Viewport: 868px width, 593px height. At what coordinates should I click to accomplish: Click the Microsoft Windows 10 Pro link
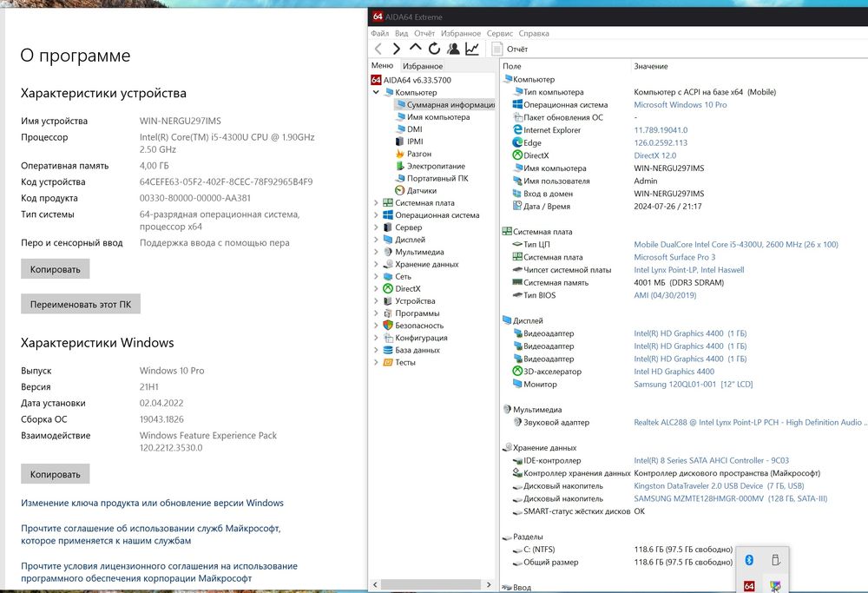[681, 105]
